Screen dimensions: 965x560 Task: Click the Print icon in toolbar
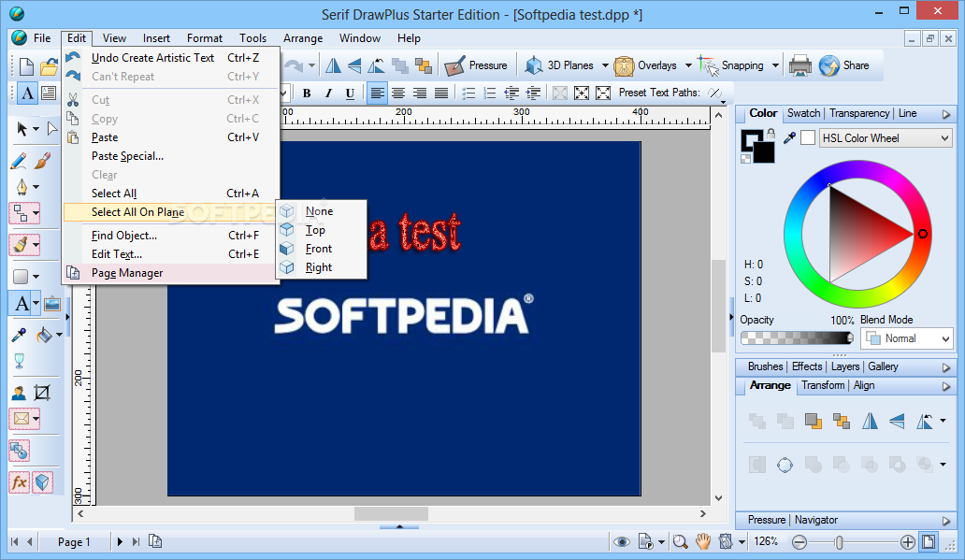point(799,65)
